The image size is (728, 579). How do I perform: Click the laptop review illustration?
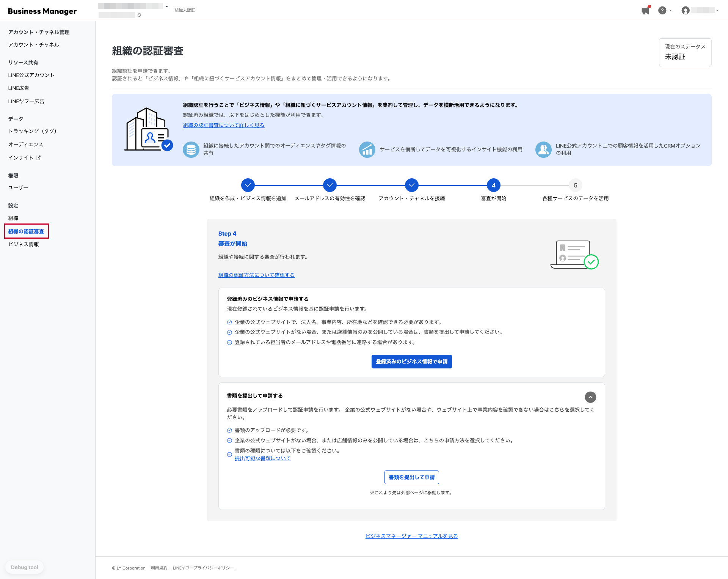click(574, 255)
